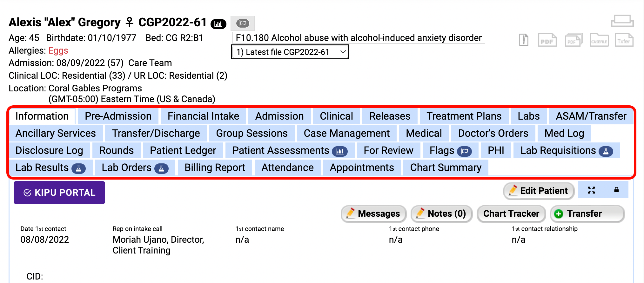
Task: Export chart as PDF using the PDF icon
Action: click(x=547, y=40)
